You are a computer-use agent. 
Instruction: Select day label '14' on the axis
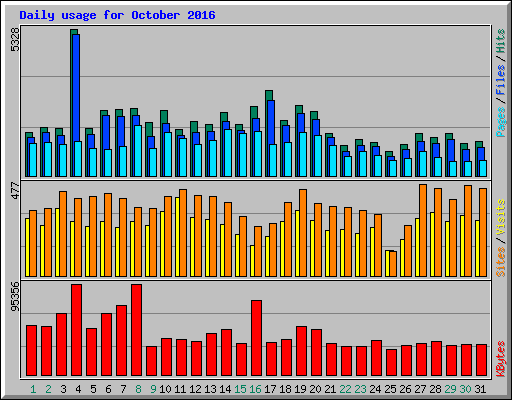[225, 389]
